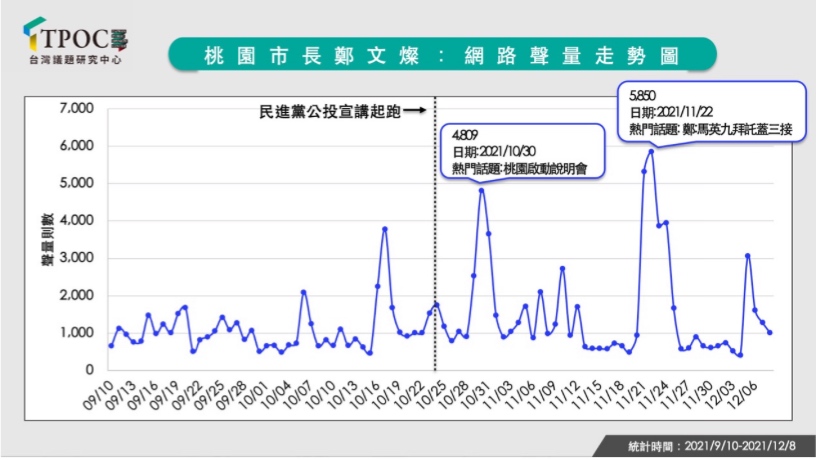Click the 3,000 y-axis tick label
The image size is (818, 460).
click(x=76, y=258)
